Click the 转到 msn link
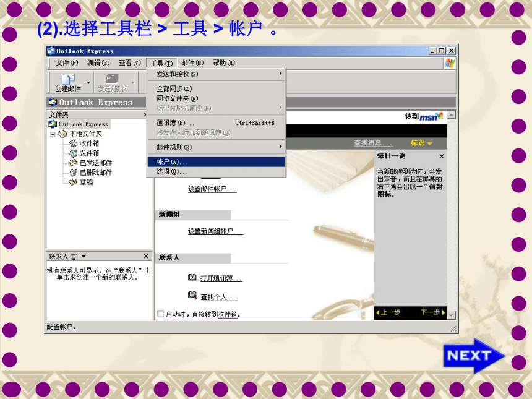 tap(424, 116)
